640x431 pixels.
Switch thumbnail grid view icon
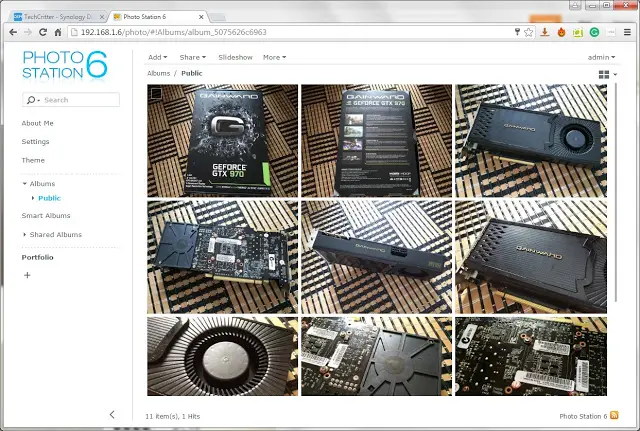click(x=604, y=74)
